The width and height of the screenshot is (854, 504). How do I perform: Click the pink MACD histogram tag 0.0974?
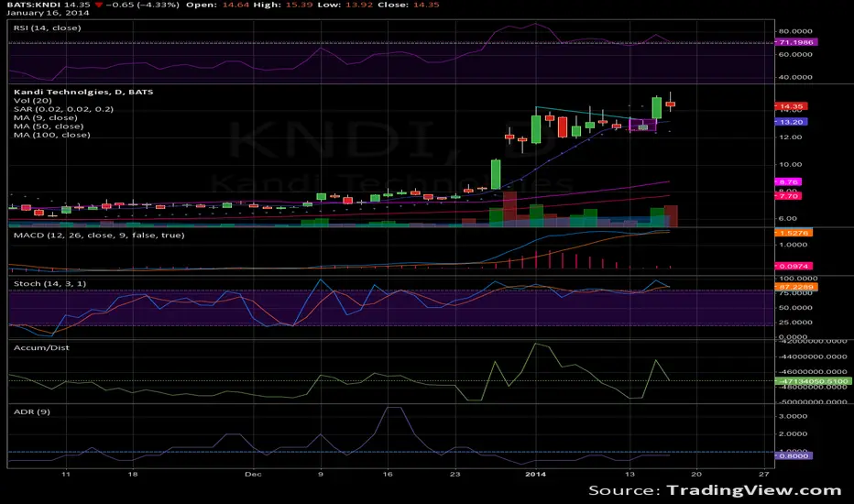(794, 266)
